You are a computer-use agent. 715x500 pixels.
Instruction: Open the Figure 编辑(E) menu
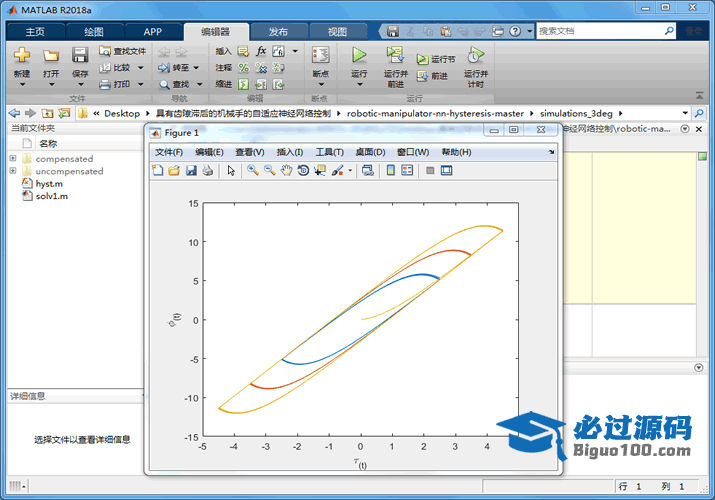point(209,152)
